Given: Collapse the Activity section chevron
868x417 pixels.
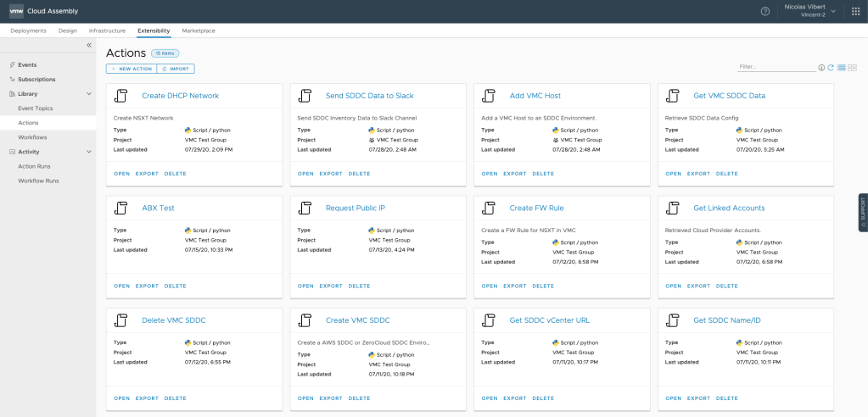Looking at the screenshot, I should (89, 152).
